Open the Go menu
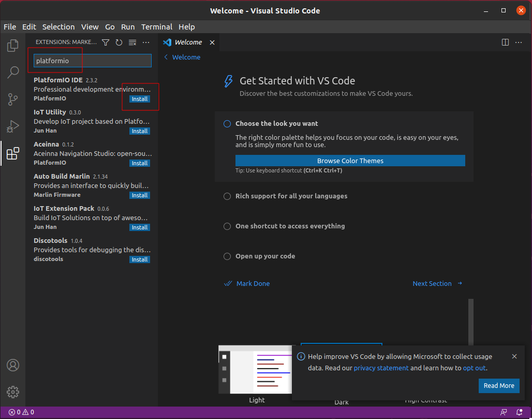Viewport: 532px width, 419px height. (x=110, y=27)
